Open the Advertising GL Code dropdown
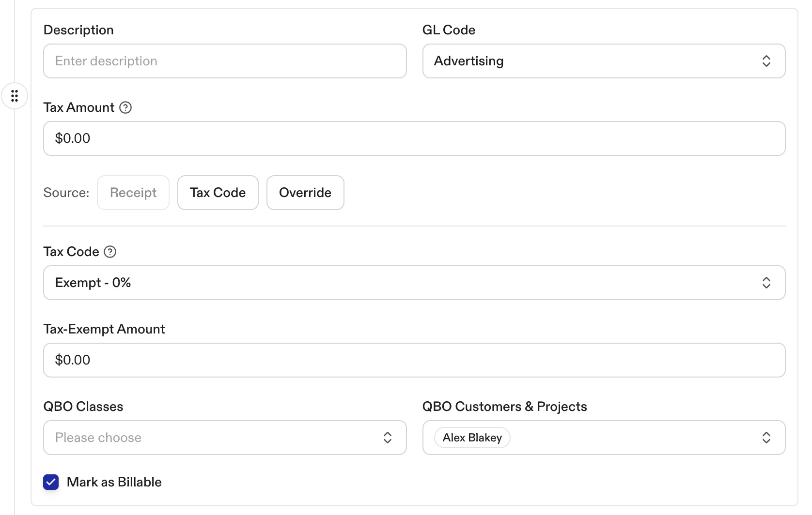The image size is (812, 515). [x=604, y=61]
